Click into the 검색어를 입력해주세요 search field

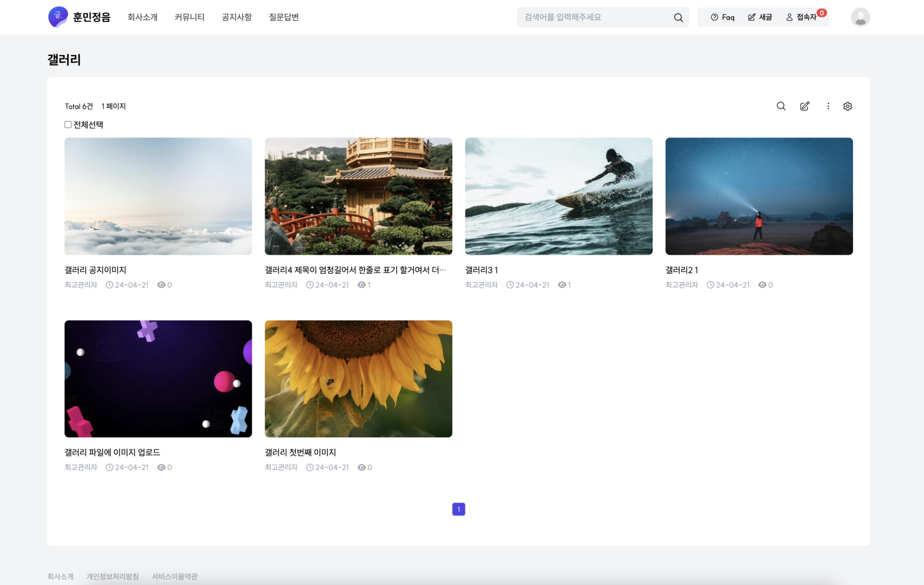click(x=594, y=17)
